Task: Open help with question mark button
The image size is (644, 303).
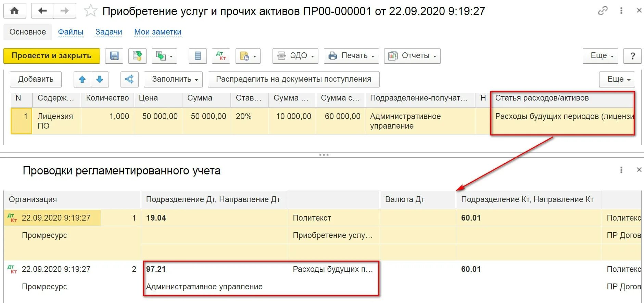Action: point(632,56)
